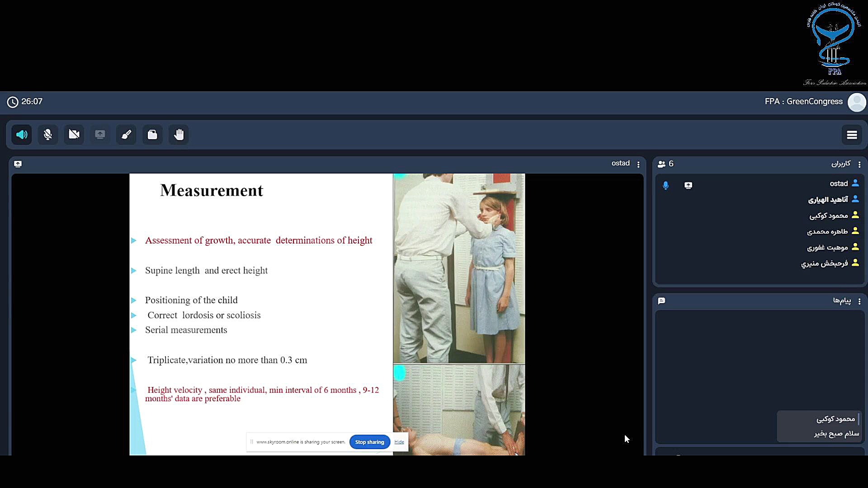Click the screen share toolbar icon

pos(100,135)
